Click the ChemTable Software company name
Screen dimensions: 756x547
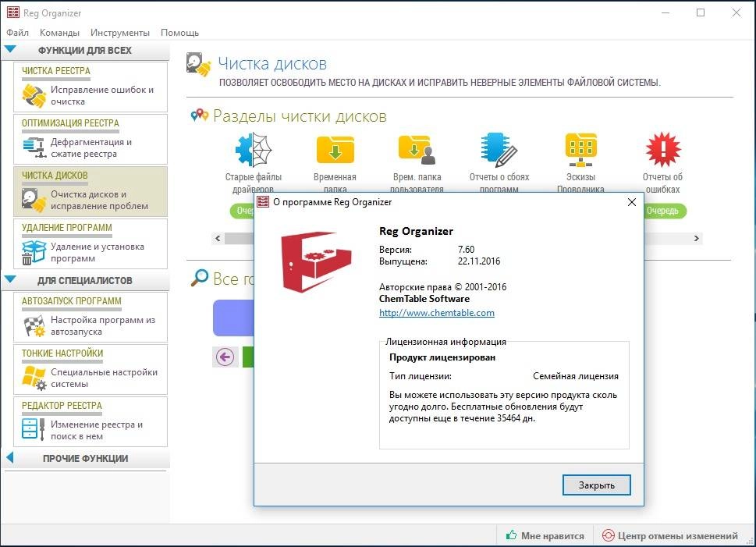point(424,299)
